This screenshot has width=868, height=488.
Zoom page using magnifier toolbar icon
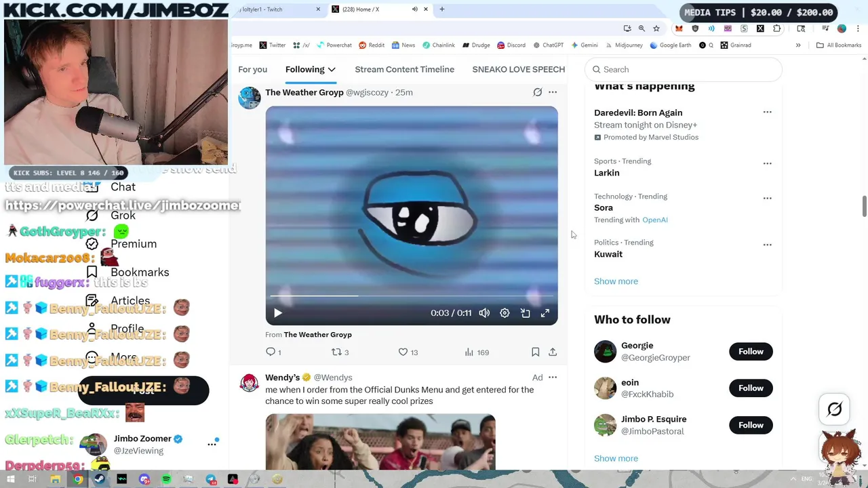point(642,28)
